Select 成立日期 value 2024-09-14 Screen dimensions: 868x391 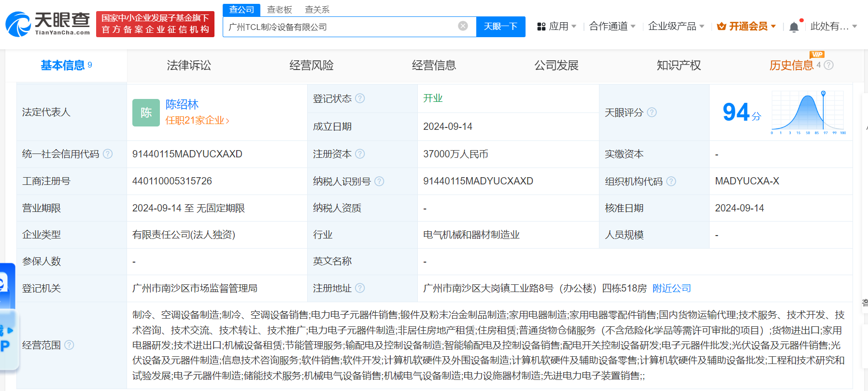pos(448,126)
